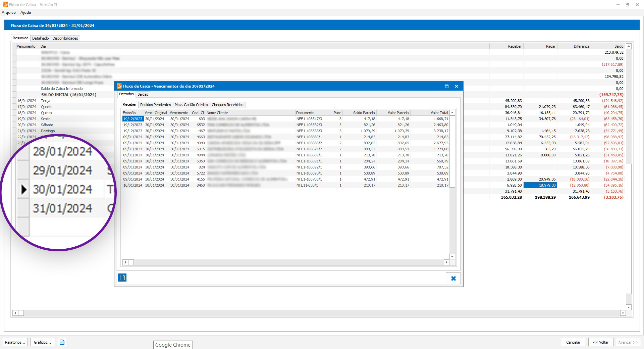Viewport: 644px width, 349px height.
Task: Maximize the Vencimentos do dia dialog
Action: [x=446, y=86]
